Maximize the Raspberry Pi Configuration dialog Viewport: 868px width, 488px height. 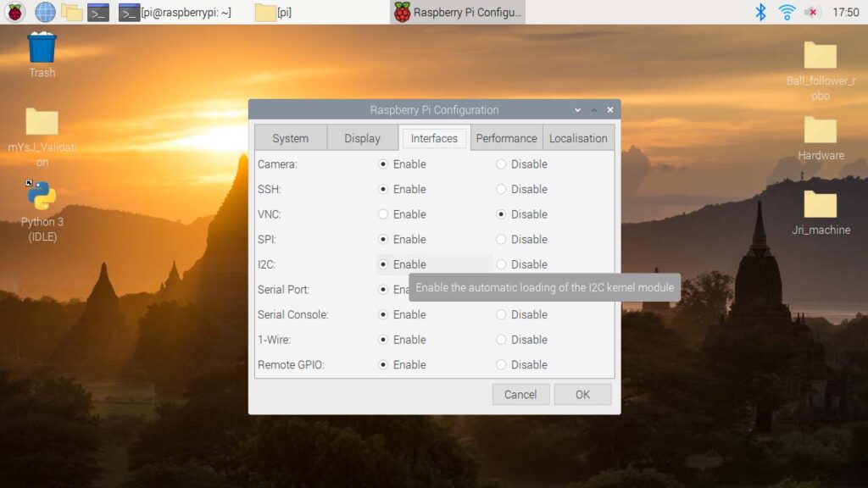tap(594, 110)
